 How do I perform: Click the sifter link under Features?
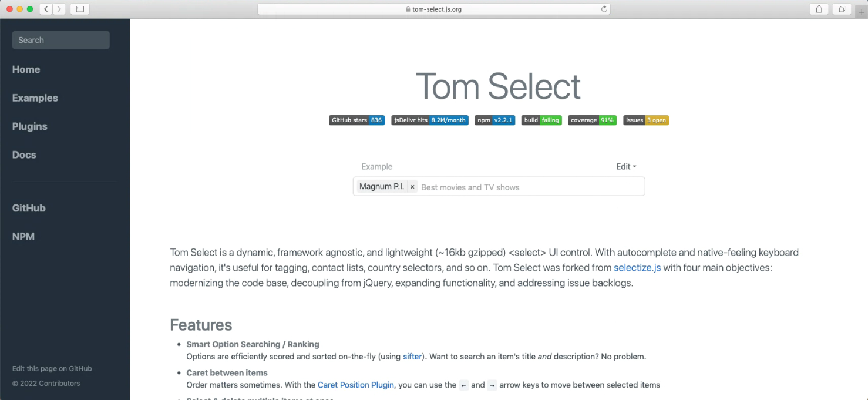[x=412, y=357]
